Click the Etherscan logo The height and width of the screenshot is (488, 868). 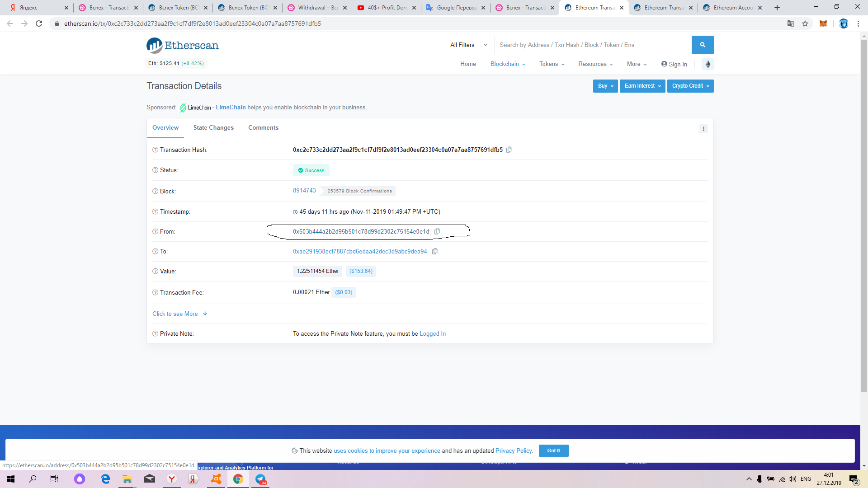point(183,45)
